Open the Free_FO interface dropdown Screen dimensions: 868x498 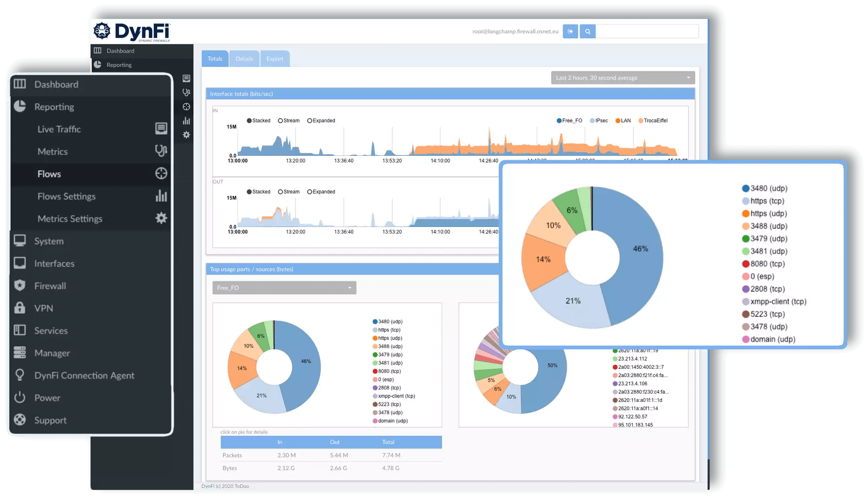point(285,289)
